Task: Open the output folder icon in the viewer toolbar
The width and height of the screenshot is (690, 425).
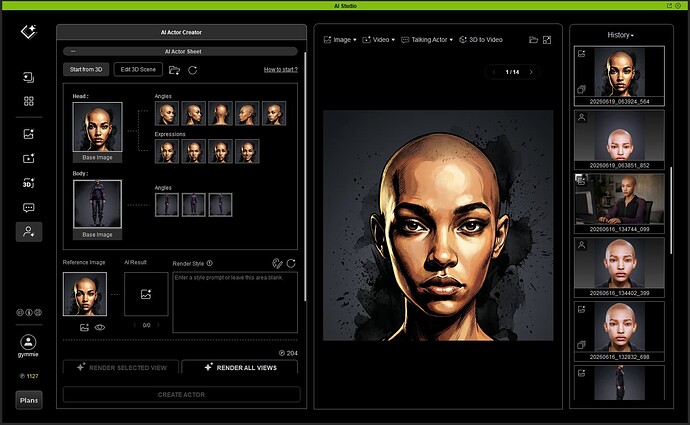Action: (x=533, y=40)
